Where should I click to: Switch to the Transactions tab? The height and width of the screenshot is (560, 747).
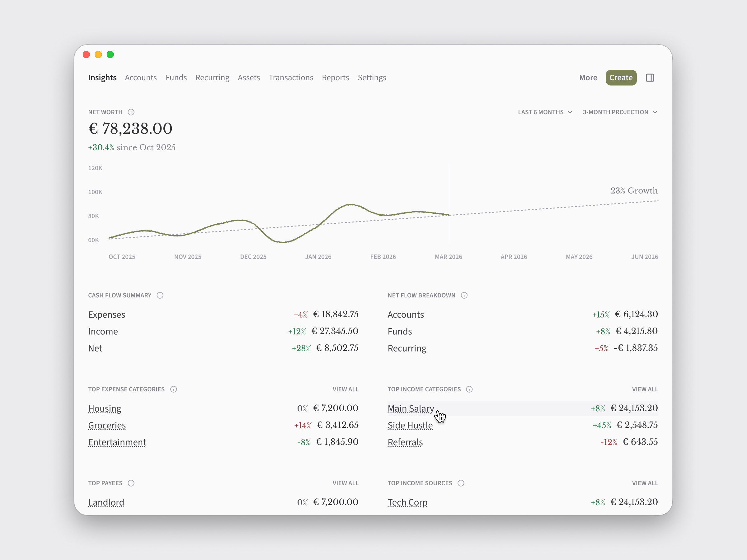pos(291,77)
